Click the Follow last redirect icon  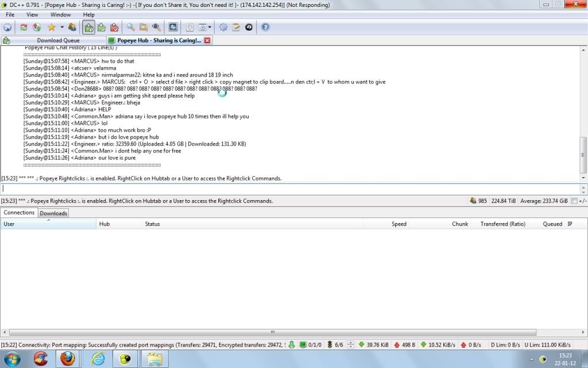[x=37, y=28]
